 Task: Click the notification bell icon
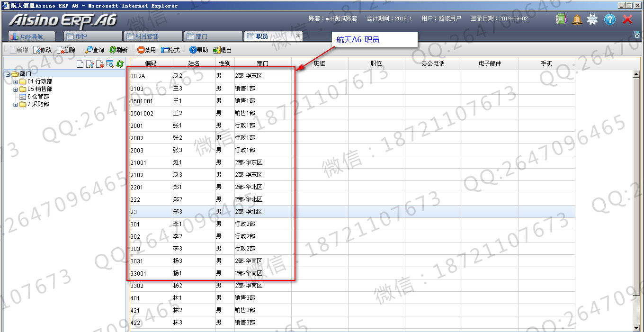click(x=577, y=19)
